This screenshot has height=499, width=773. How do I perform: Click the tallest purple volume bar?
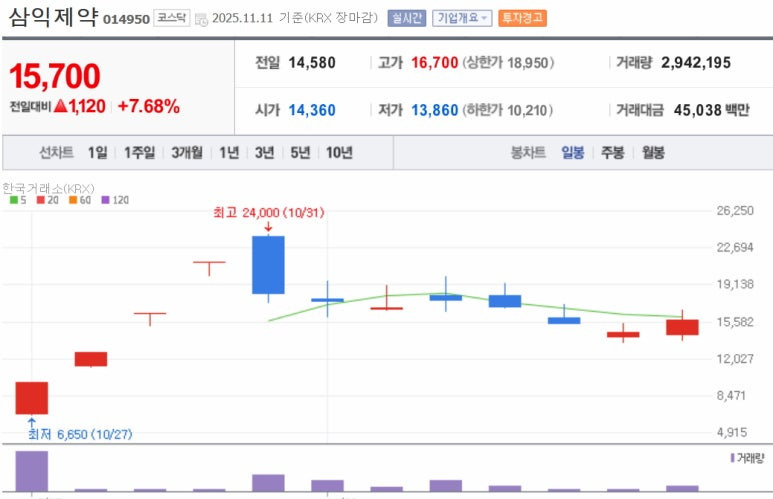tap(32, 471)
